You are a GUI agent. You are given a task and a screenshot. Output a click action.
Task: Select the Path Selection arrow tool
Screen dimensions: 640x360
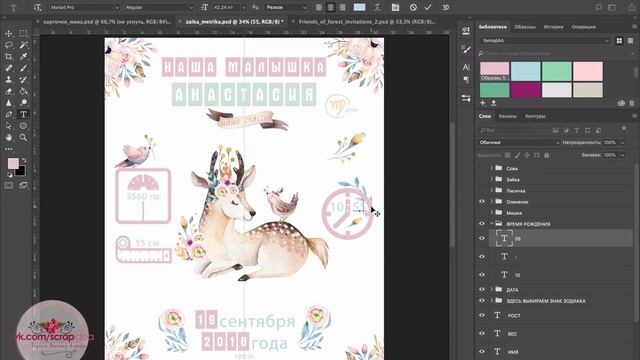tap(9, 126)
